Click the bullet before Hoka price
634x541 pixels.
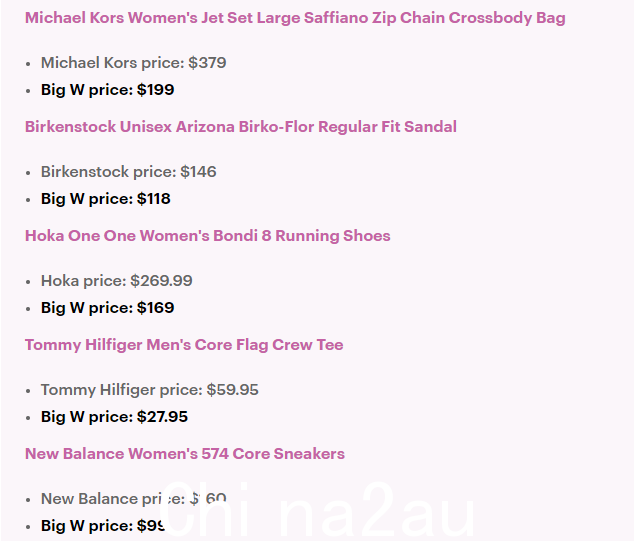[28, 282]
